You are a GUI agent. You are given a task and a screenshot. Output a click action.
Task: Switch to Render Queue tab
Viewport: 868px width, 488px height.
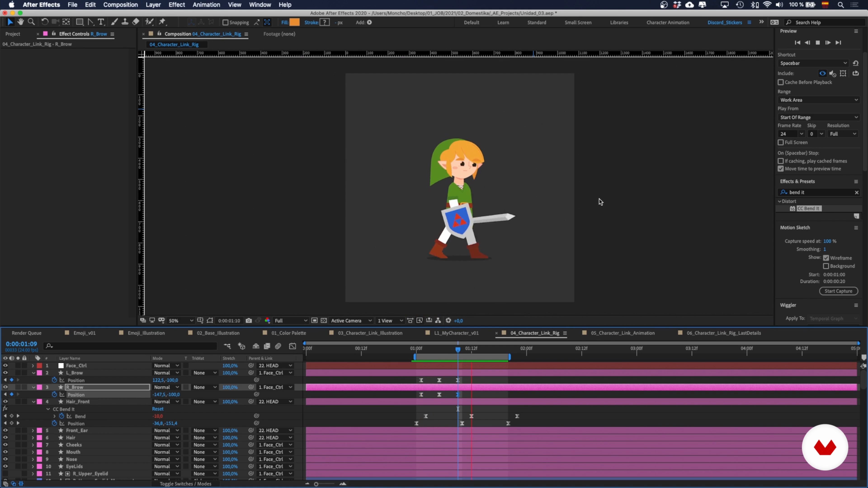tap(26, 333)
